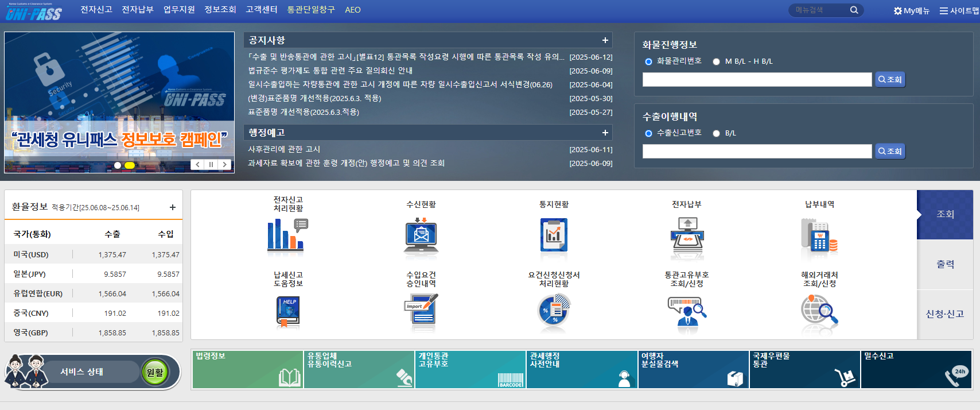Click the 미국(USD) exchange rate row
This screenshot has height=410, width=980.
click(x=94, y=254)
